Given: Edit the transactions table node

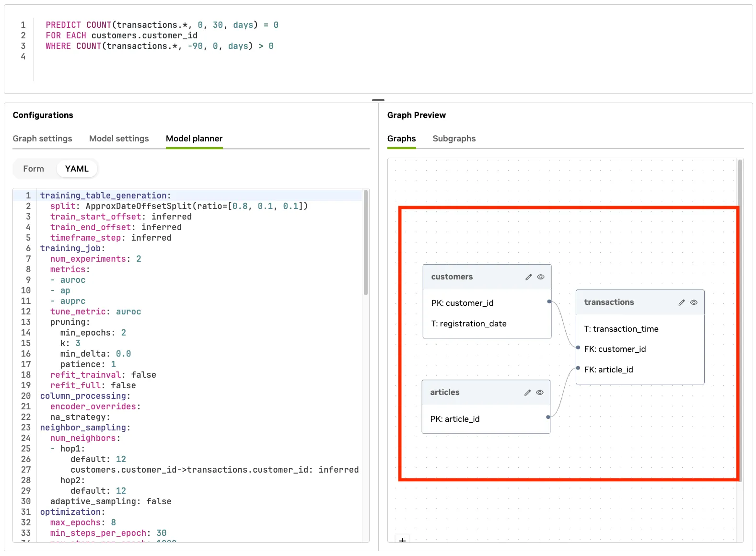Looking at the screenshot, I should tap(681, 302).
